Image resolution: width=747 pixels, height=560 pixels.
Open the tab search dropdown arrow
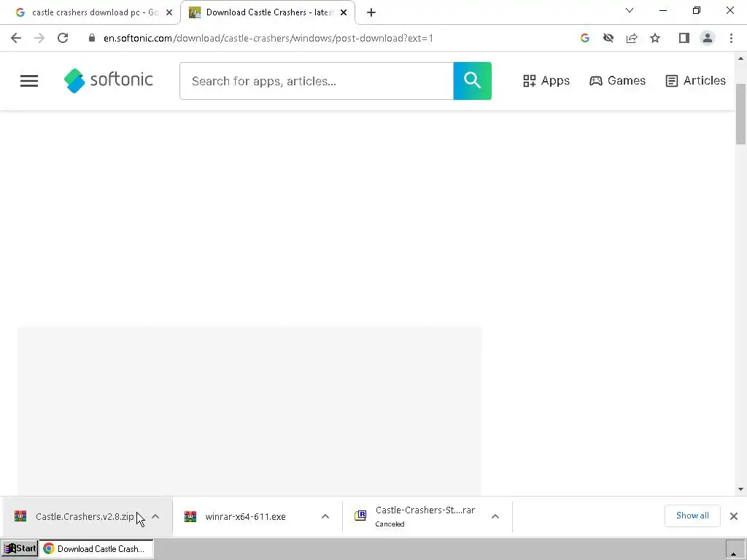tap(630, 10)
